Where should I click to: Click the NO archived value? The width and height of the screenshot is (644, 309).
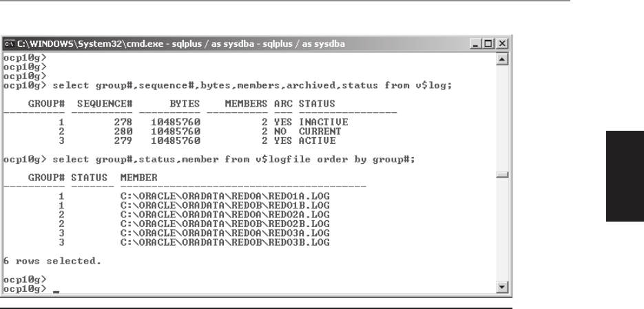pos(280,131)
